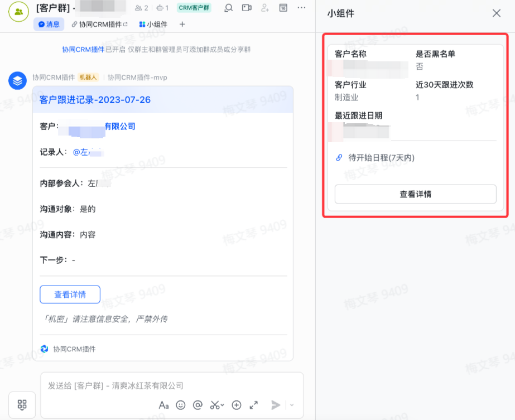Screen dimensions: 515x420
Task: Open the quick apps panel button
Action: pyautogui.click(x=22, y=404)
